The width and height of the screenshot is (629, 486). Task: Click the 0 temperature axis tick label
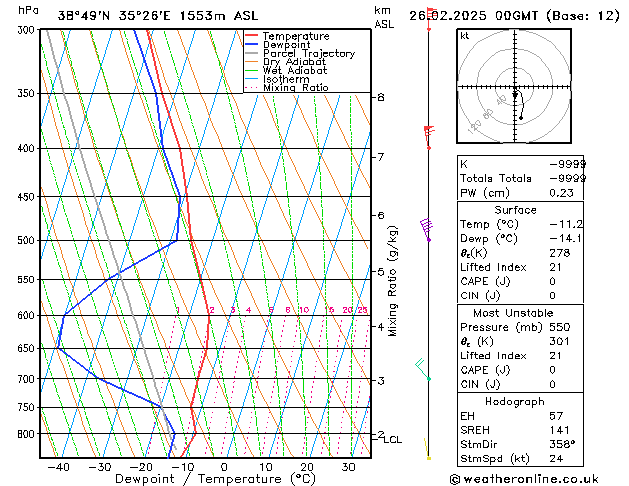point(224,467)
